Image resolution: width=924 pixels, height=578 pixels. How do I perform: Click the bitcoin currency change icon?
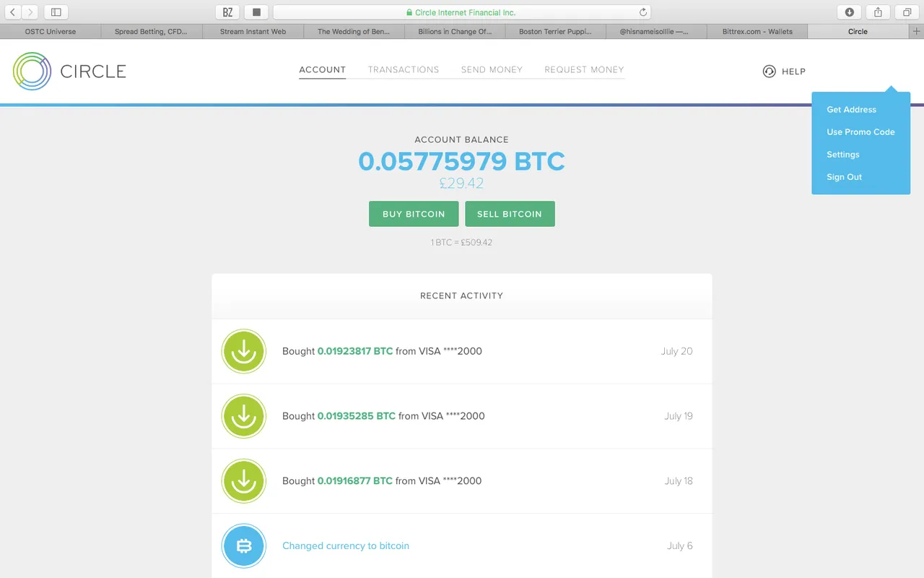244,546
